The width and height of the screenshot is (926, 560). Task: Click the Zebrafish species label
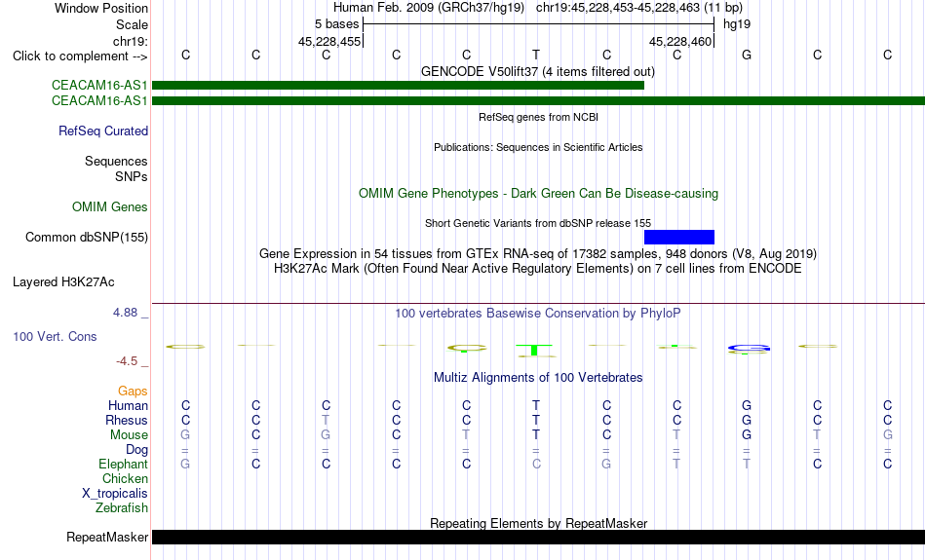pos(122,507)
